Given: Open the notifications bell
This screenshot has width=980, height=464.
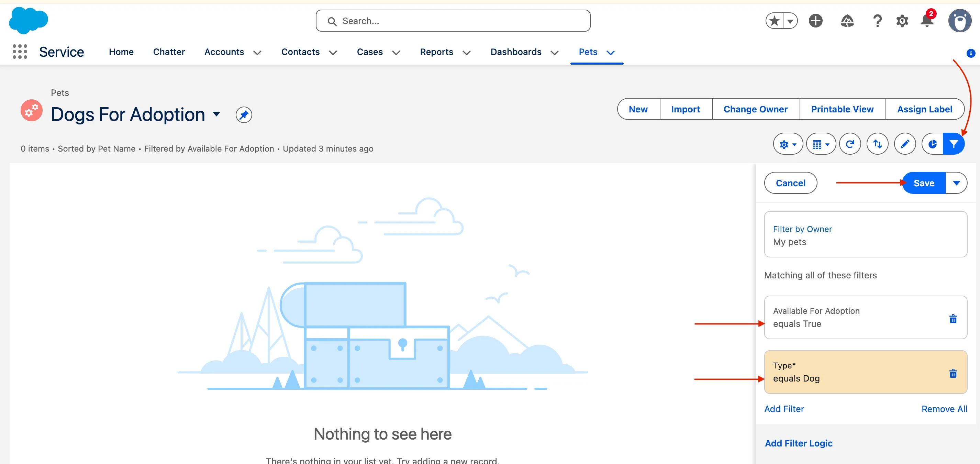Looking at the screenshot, I should click(x=927, y=21).
